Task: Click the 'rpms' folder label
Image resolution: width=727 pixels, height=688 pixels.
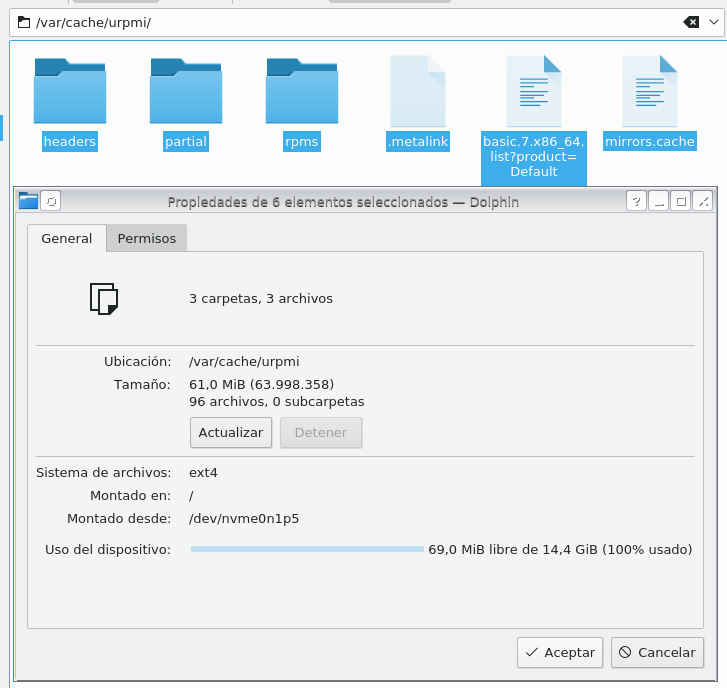Action: click(302, 141)
